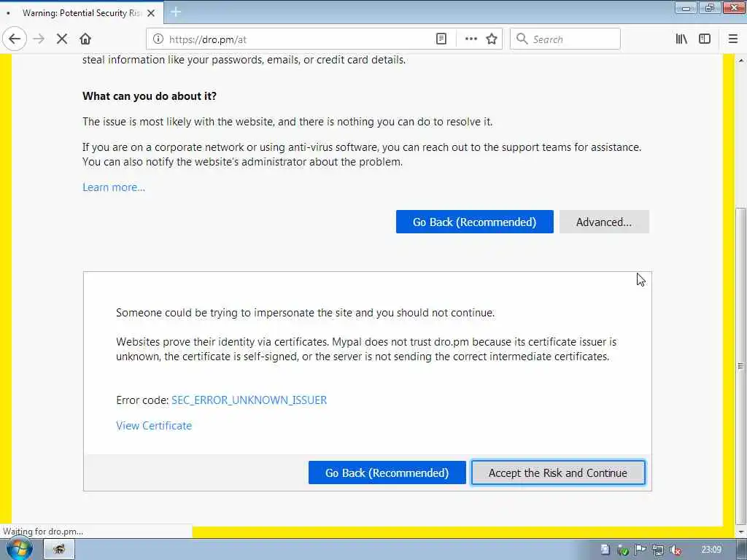Click the vertical scrollbar thumb

tap(740, 366)
